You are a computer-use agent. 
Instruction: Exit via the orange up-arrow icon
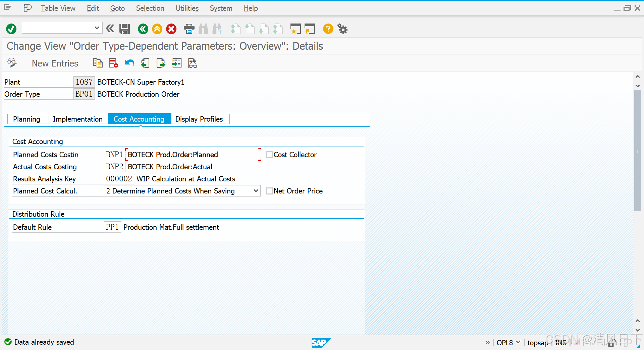157,29
